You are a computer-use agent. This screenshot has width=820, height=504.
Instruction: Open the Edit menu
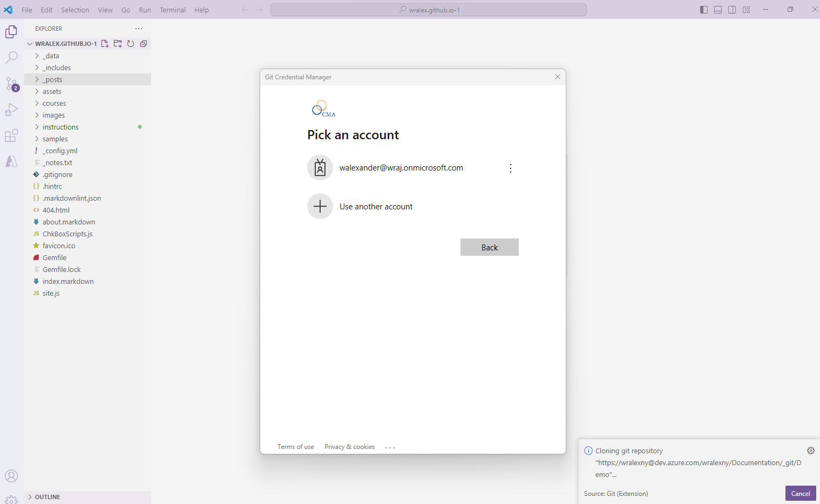47,10
